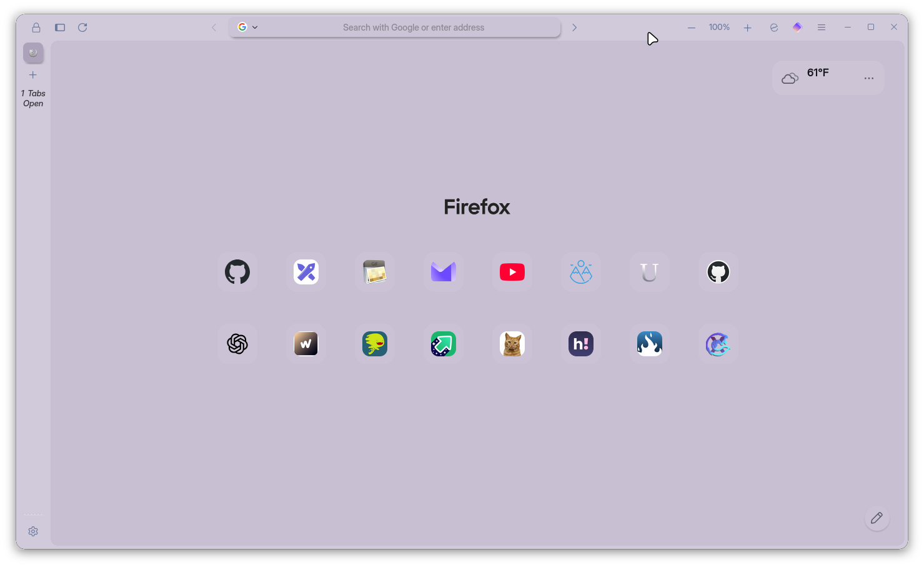Open the YouTube shortcut tile
The height and width of the screenshot is (567, 924).
(512, 272)
